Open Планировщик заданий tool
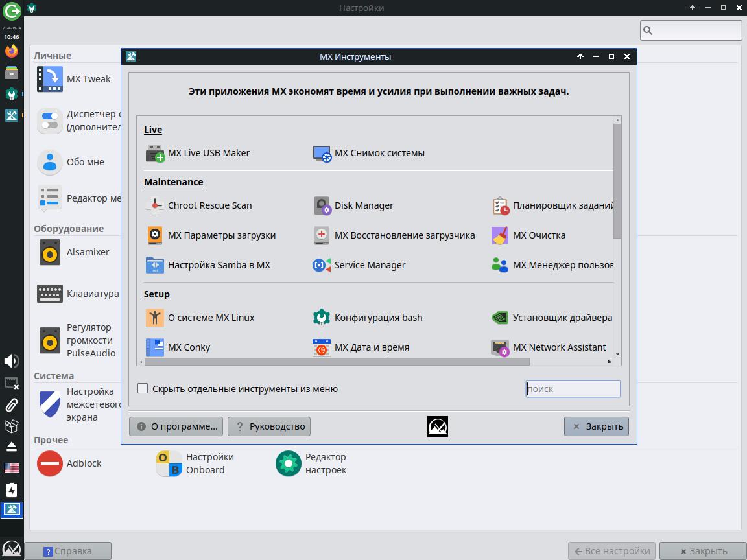Image resolution: width=747 pixels, height=560 pixels. point(552,205)
